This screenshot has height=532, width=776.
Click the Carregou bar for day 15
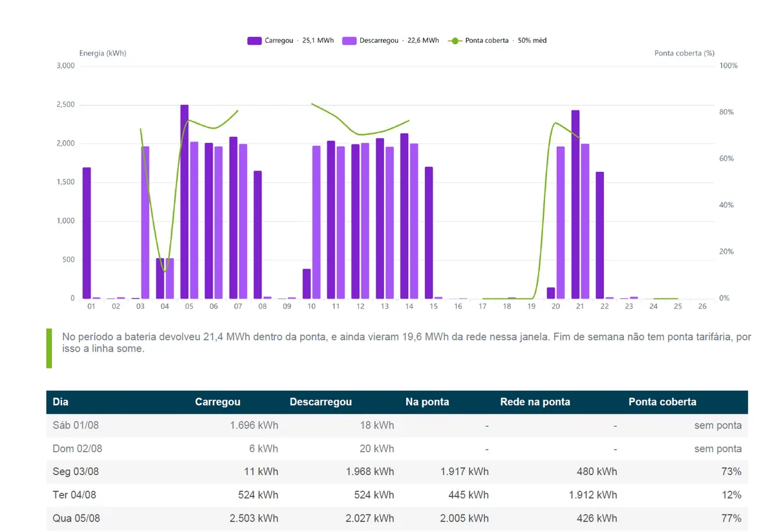pyautogui.click(x=429, y=233)
